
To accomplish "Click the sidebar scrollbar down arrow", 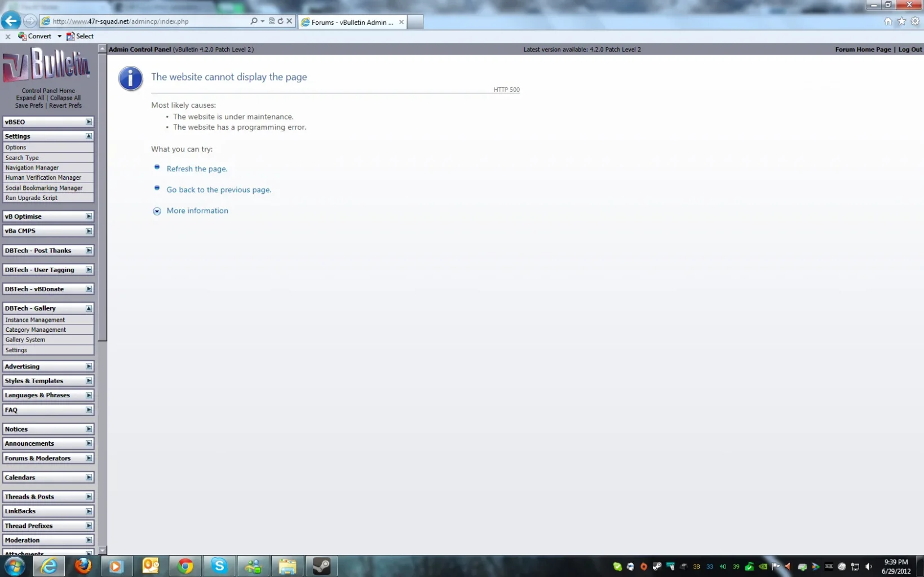I will [102, 551].
